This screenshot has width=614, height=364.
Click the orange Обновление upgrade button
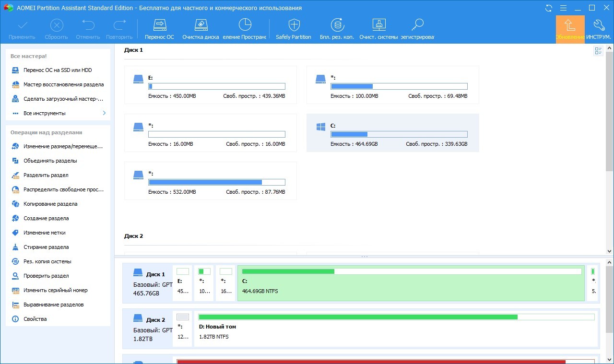pos(570,29)
